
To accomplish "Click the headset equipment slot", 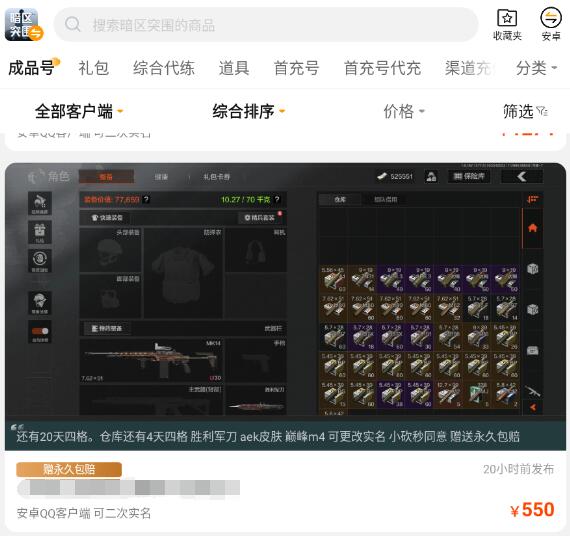I will click(x=256, y=250).
